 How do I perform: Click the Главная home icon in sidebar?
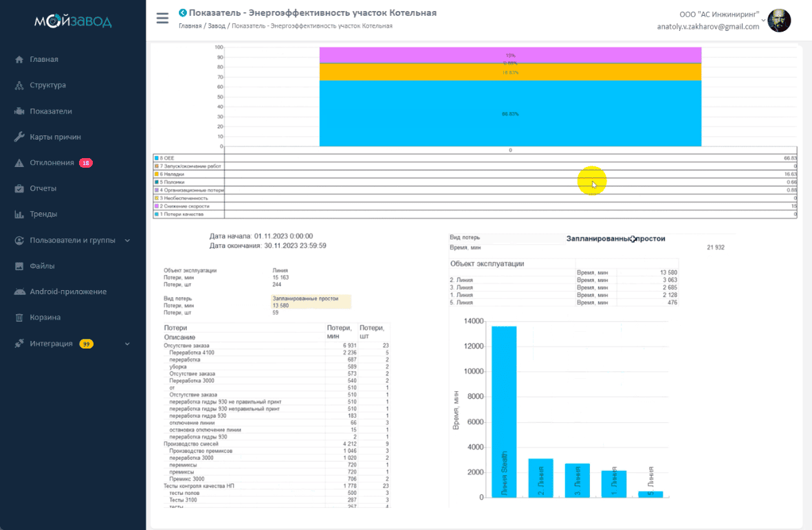click(x=19, y=60)
